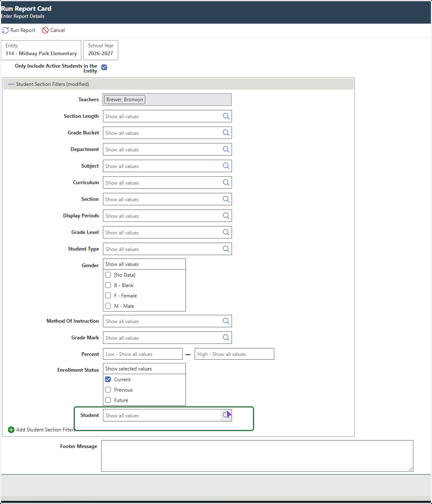Open Curriculum search magnifier
Image resolution: width=432 pixels, height=504 pixels.
click(x=226, y=182)
